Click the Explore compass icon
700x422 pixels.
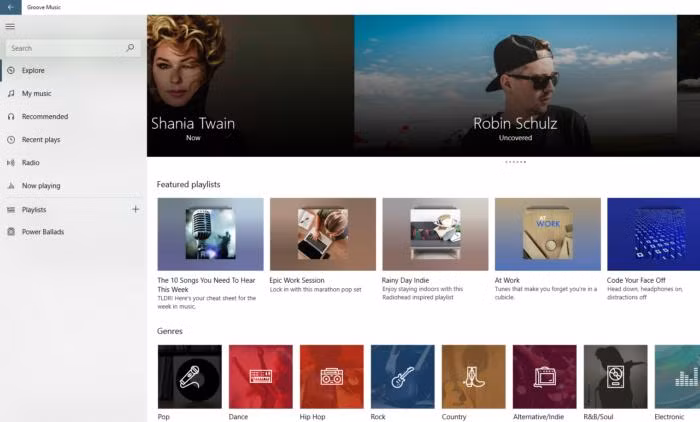tap(11, 70)
